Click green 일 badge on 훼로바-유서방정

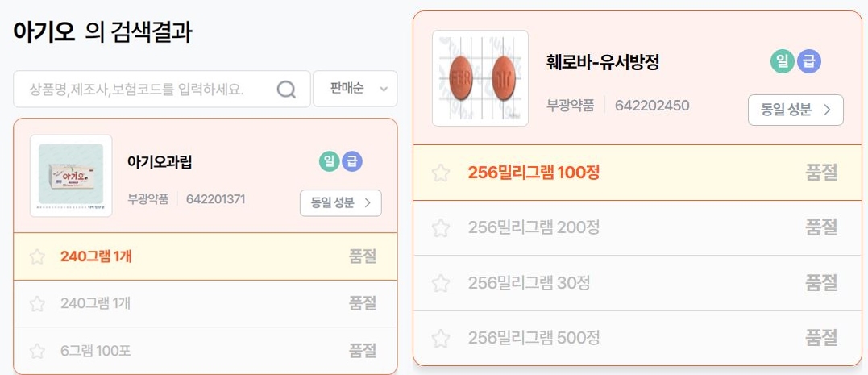click(x=783, y=61)
